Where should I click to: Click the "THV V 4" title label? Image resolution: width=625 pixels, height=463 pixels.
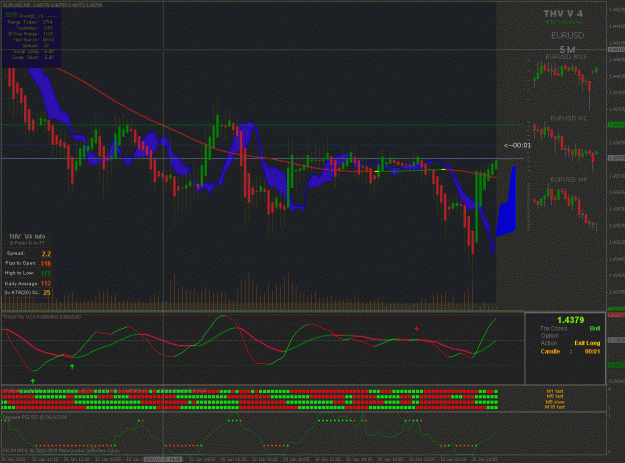[x=563, y=14]
